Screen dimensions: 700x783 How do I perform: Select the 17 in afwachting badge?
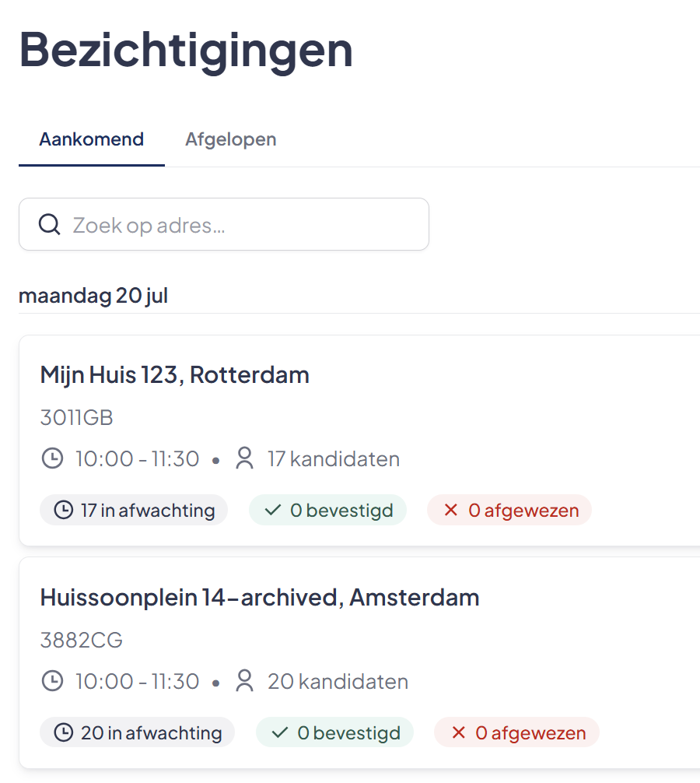(x=134, y=511)
